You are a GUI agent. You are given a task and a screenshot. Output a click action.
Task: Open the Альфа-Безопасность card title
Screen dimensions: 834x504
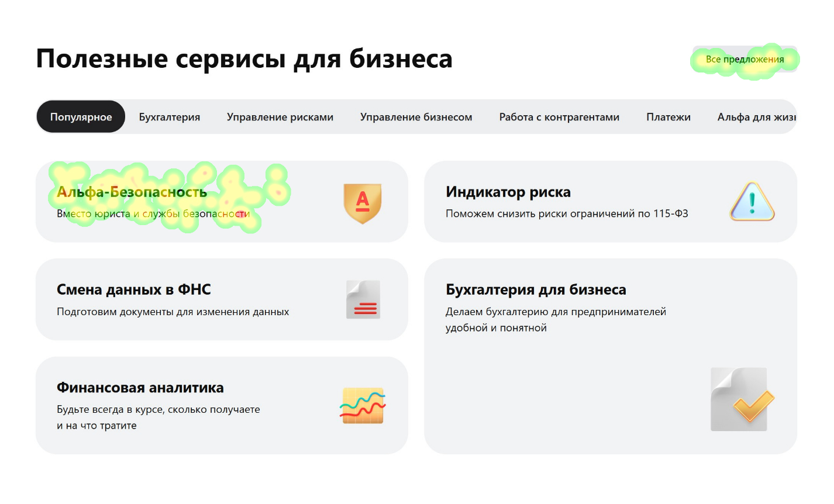[x=132, y=192]
